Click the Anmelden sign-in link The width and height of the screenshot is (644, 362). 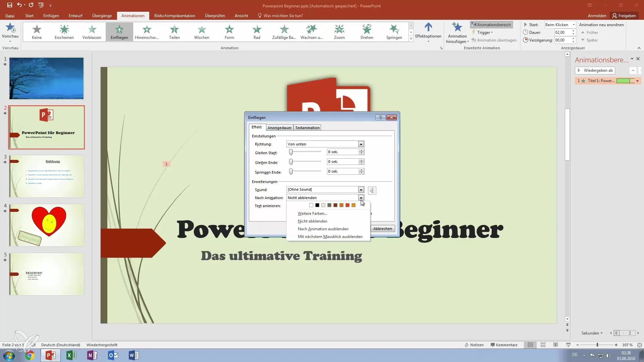[597, 15]
